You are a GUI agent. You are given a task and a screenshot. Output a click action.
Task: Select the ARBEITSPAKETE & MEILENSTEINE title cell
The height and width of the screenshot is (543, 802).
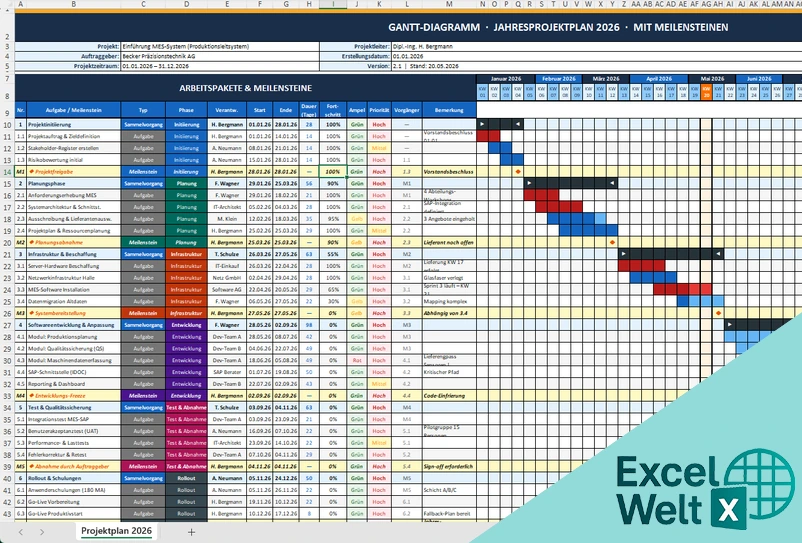[x=246, y=88]
